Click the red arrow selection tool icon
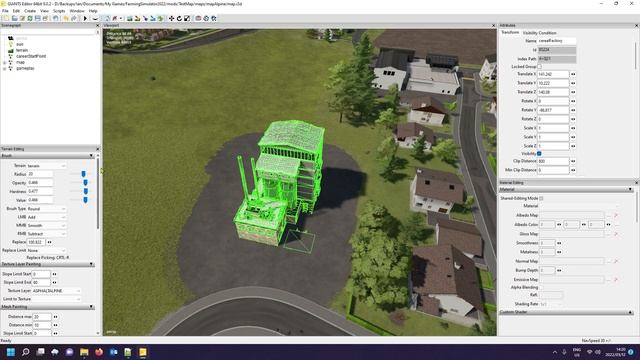This screenshot has width=640, height=360. 114,18
